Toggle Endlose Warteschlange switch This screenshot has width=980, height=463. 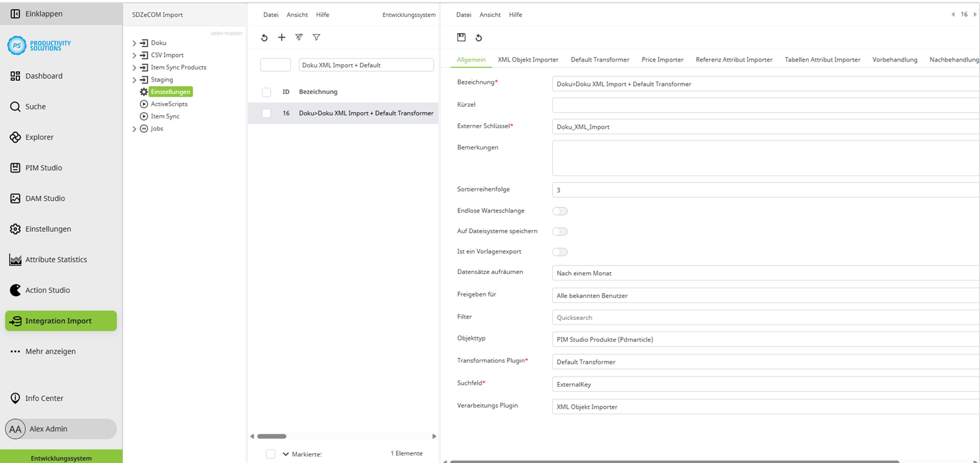pyautogui.click(x=560, y=211)
